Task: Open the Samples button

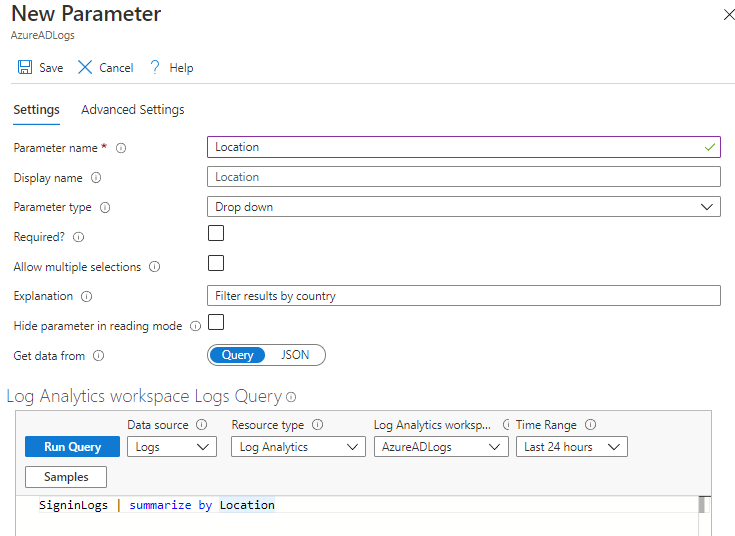Action: click(65, 477)
